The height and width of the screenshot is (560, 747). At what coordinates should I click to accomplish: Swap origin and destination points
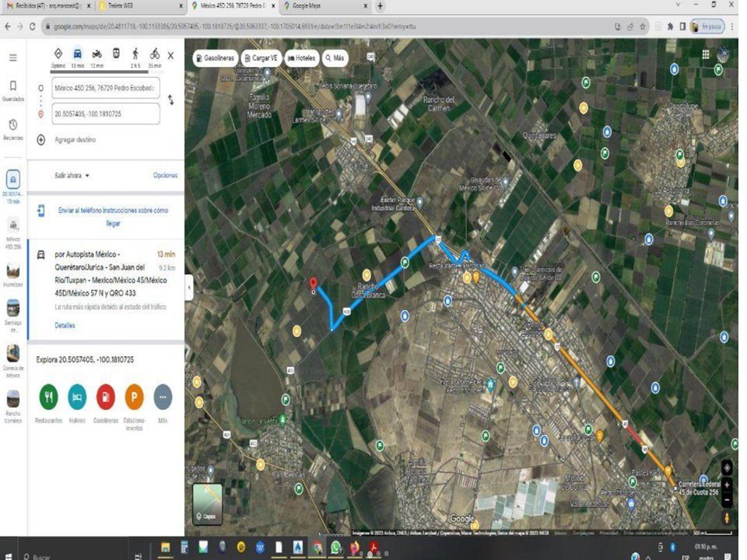pos(170,100)
